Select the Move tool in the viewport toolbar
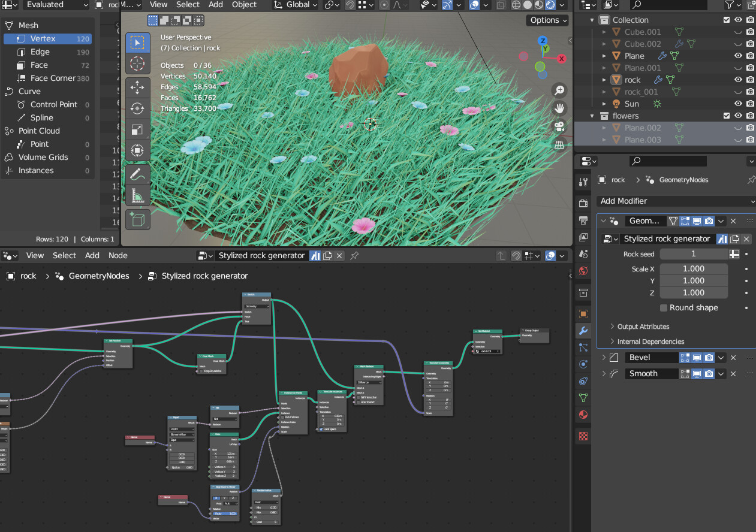Image resolution: width=756 pixels, height=532 pixels. coord(137,87)
